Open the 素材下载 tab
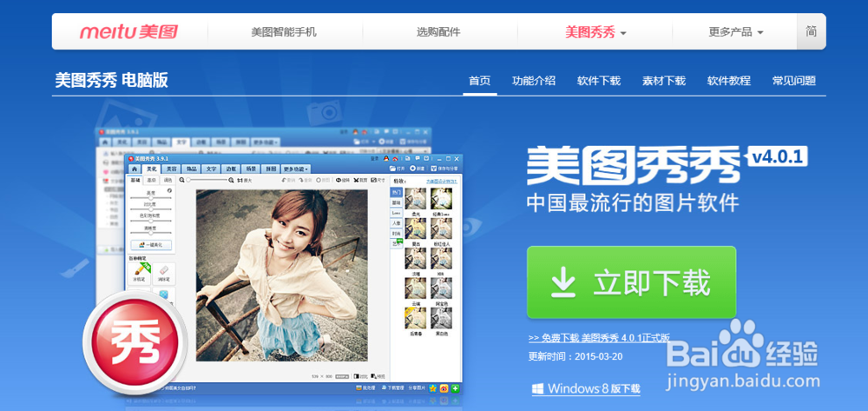The image size is (868, 411). tap(664, 81)
